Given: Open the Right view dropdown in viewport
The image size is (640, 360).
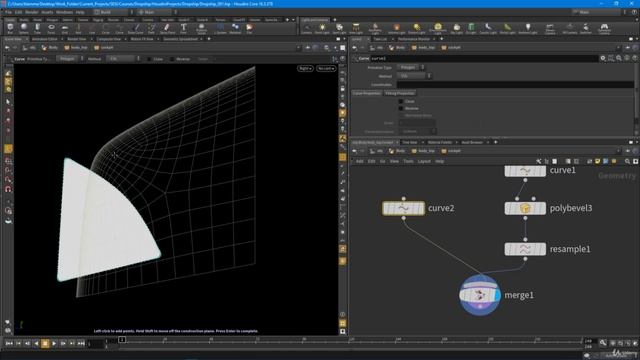Looking at the screenshot, I should pyautogui.click(x=305, y=69).
